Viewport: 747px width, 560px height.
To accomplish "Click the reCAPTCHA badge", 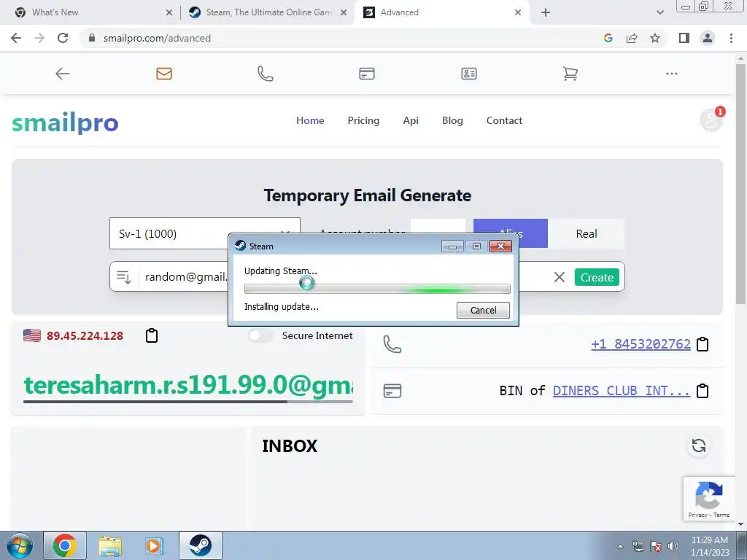I will [x=709, y=499].
